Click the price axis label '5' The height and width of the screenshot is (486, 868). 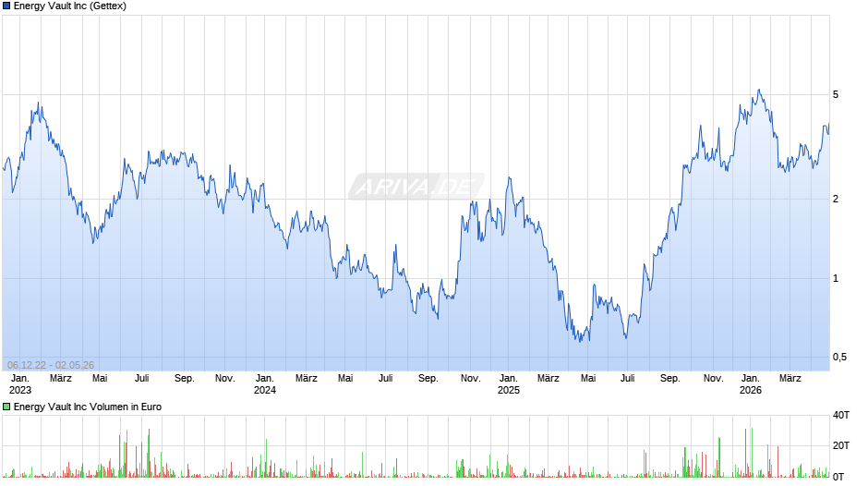pos(836,95)
